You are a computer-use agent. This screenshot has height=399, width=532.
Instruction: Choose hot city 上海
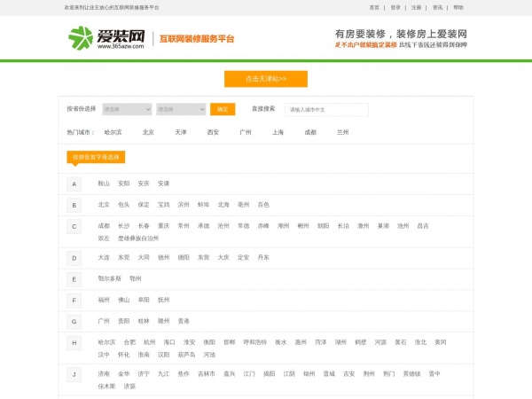278,132
